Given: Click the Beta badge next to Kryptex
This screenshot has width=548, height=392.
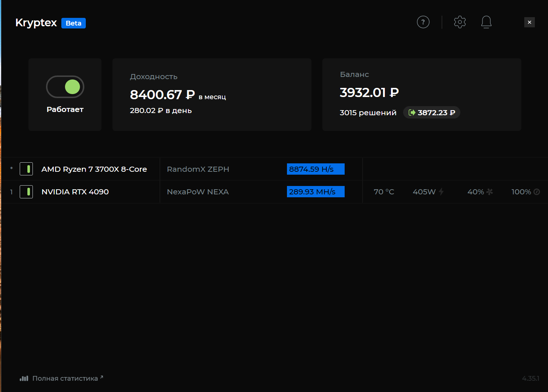Looking at the screenshot, I should click(73, 23).
